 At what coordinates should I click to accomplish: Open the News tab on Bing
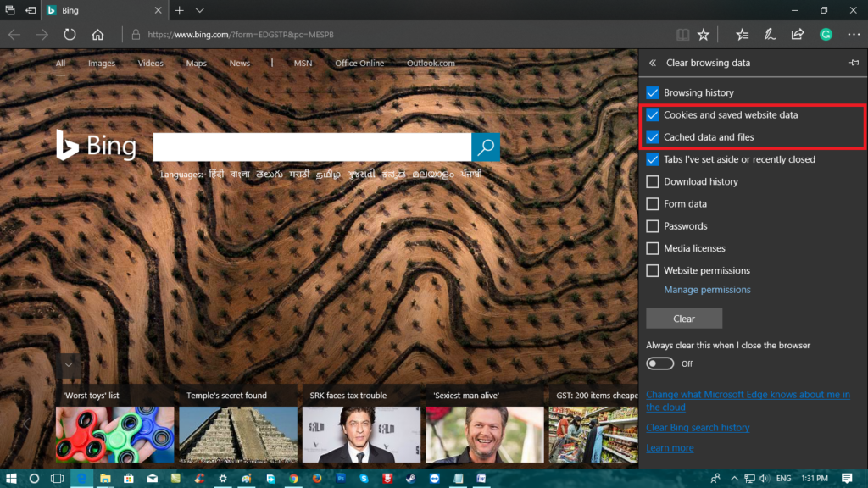240,63
